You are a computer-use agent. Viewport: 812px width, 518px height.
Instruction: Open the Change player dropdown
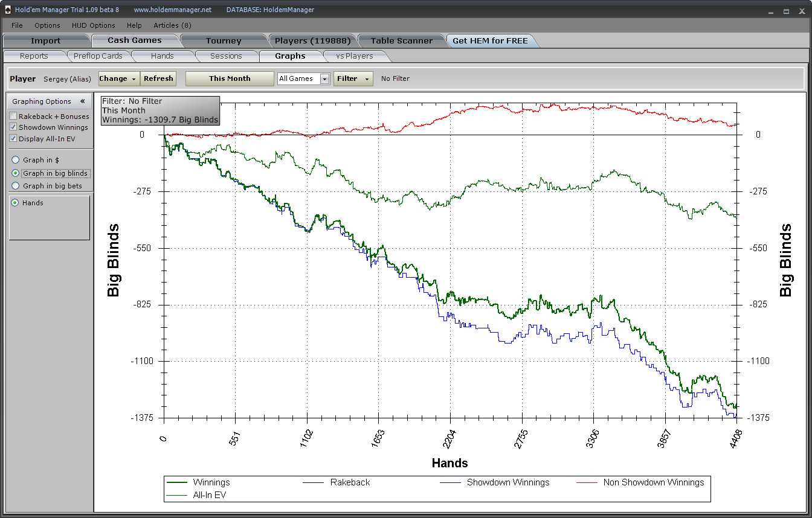point(118,78)
